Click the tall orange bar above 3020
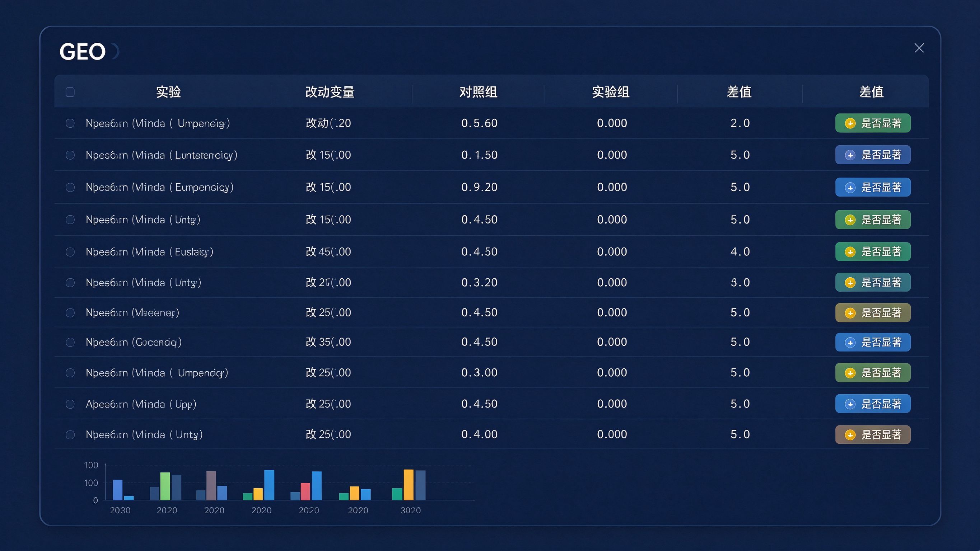The height and width of the screenshot is (551, 980). point(409,485)
